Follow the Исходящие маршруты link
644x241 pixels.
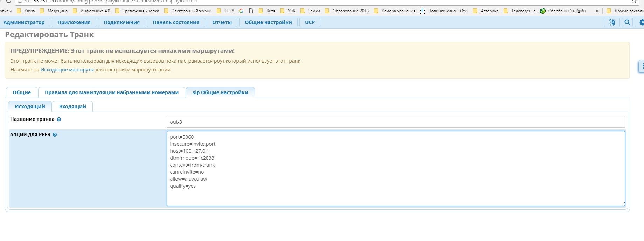coord(67,70)
